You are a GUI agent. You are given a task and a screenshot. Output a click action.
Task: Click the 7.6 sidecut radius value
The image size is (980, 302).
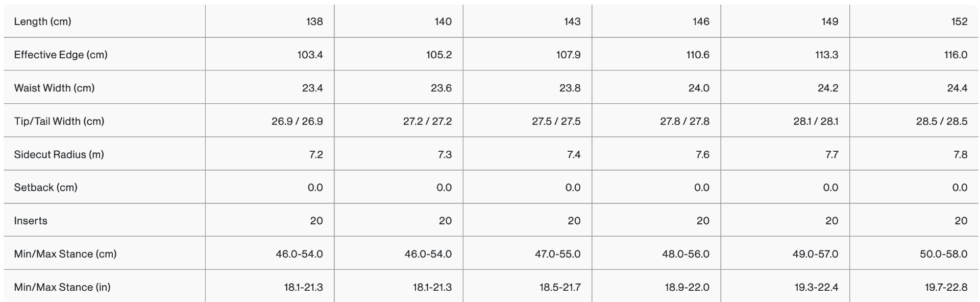click(702, 154)
